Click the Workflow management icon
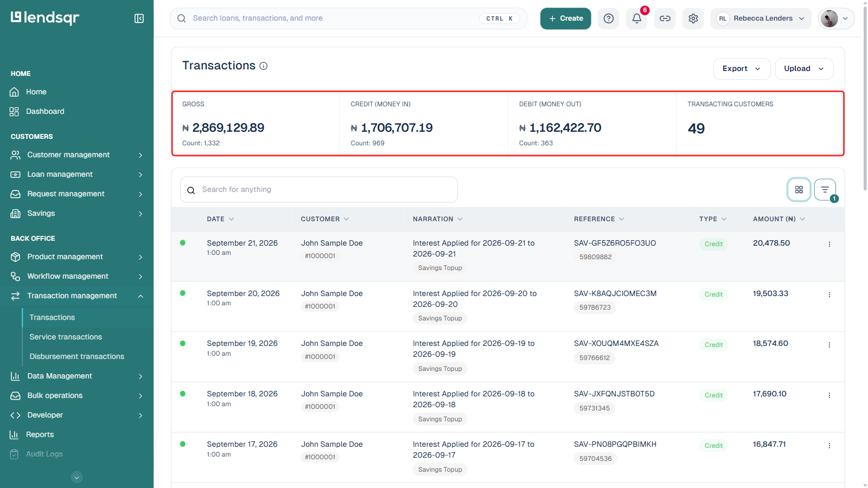Viewport: 868px width, 488px height. pyautogui.click(x=16, y=277)
